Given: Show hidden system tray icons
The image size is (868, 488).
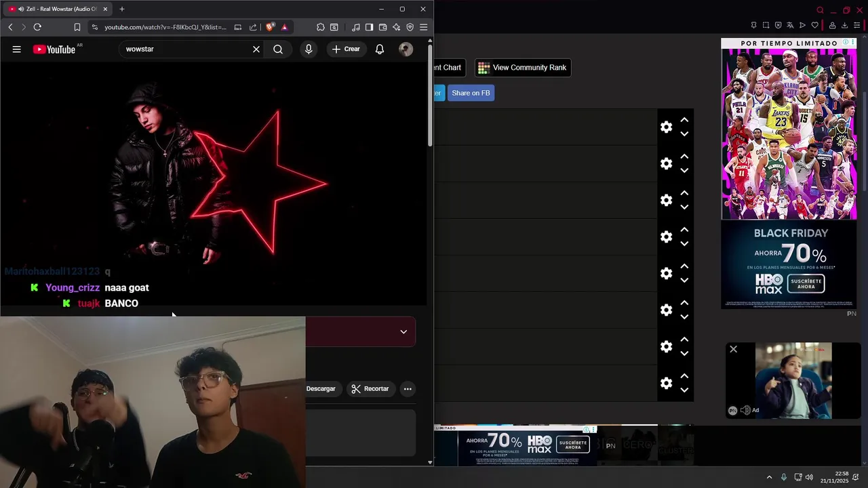Looking at the screenshot, I should click(769, 477).
